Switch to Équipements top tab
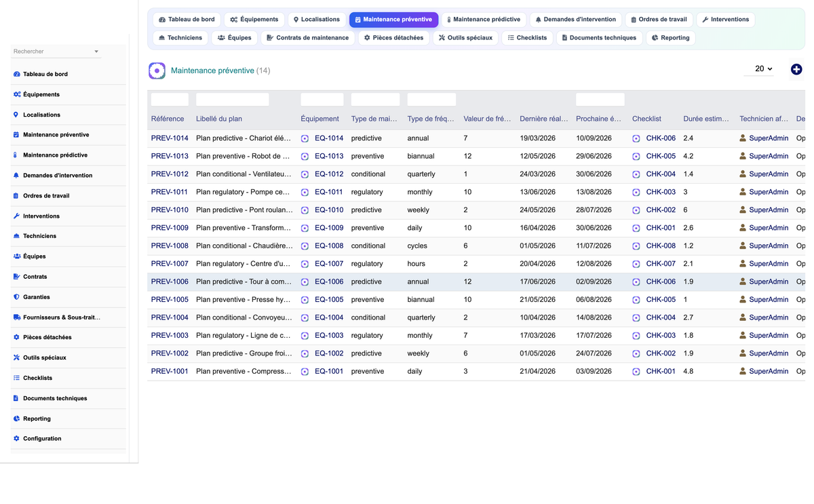 (x=254, y=20)
